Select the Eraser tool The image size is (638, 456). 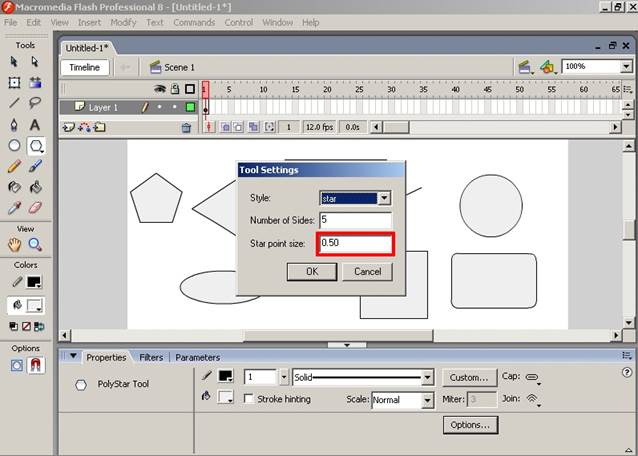tap(35, 208)
